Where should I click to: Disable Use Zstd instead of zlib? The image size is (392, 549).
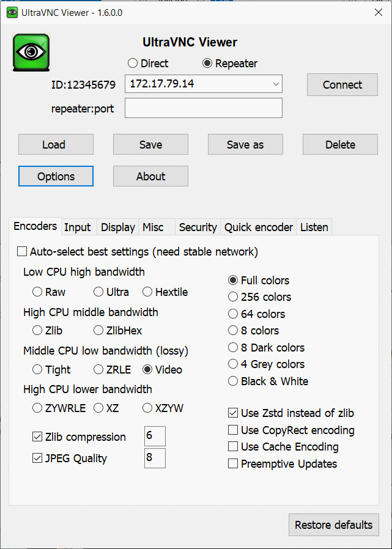(233, 413)
